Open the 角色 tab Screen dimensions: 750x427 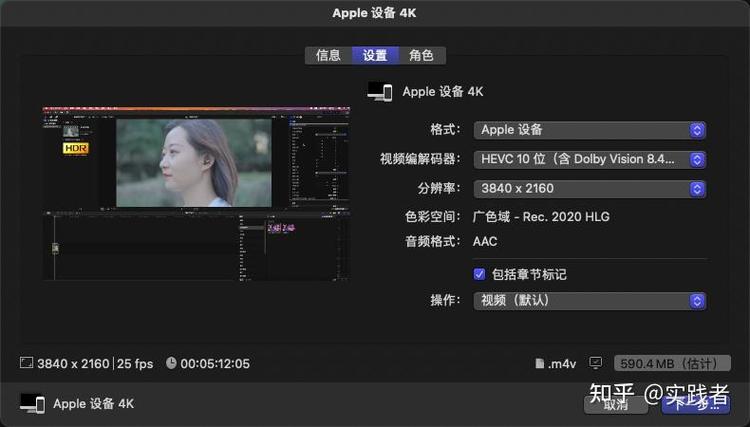point(422,55)
